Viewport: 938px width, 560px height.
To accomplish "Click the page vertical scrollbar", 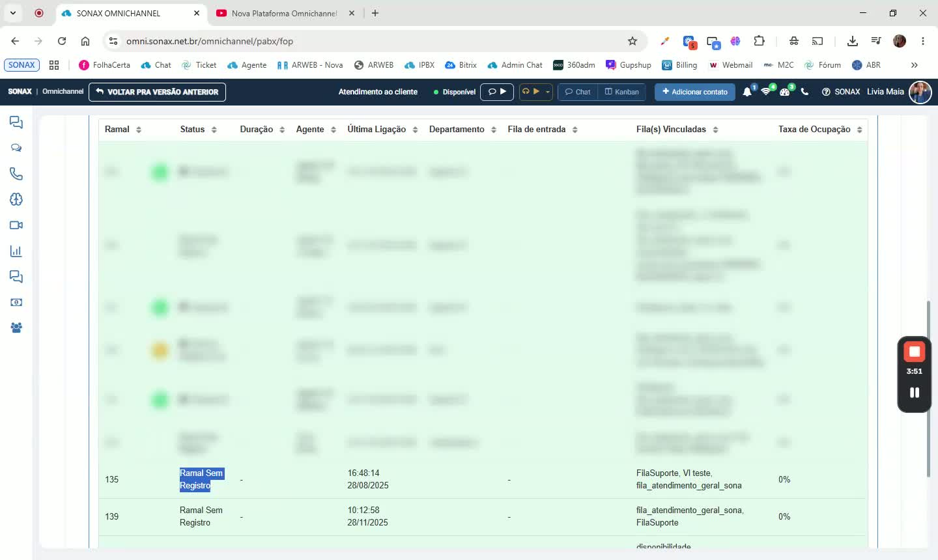I will coord(929,389).
